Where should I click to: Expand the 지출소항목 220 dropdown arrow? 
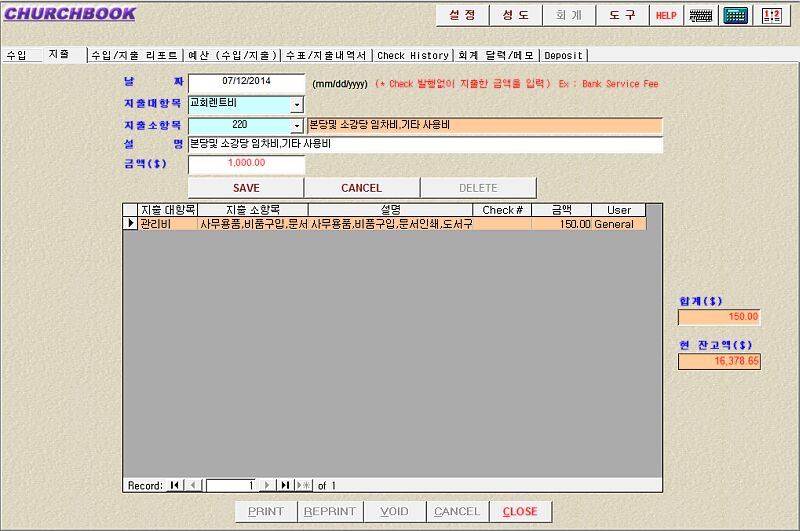(297, 125)
